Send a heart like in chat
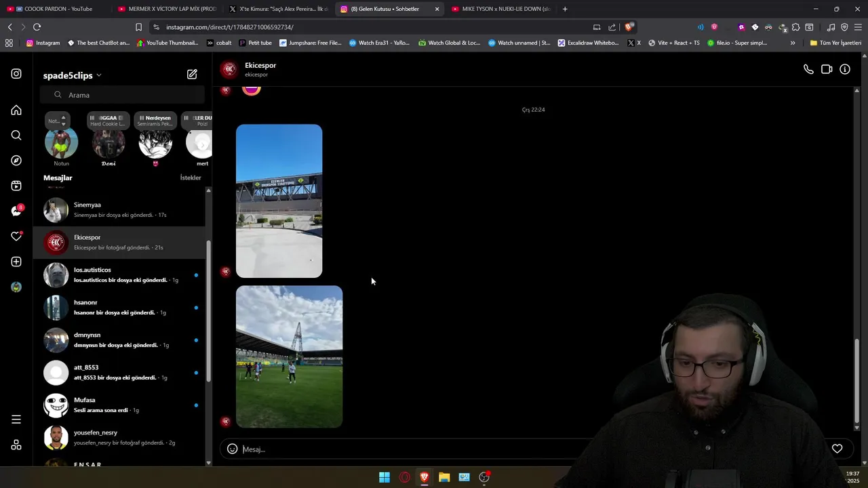 click(x=837, y=449)
